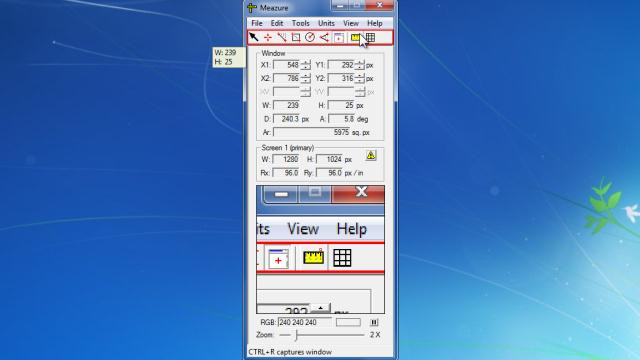Image resolution: width=640 pixels, height=360 pixels.
Task: Open the Units menu
Action: click(x=326, y=23)
